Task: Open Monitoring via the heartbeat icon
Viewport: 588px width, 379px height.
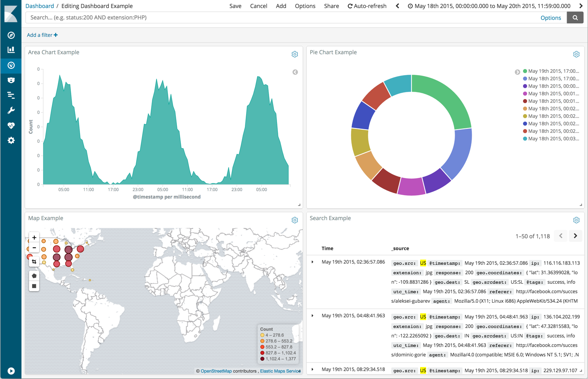Action: 11,125
